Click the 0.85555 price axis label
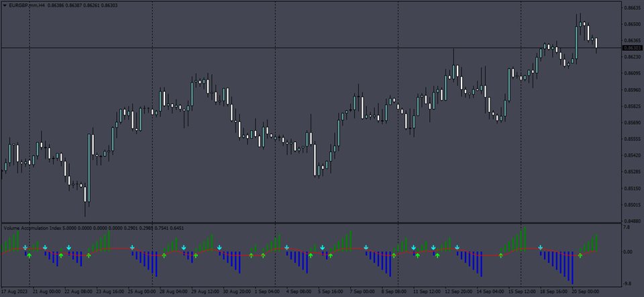This screenshot has height=297, width=644. tap(633, 139)
